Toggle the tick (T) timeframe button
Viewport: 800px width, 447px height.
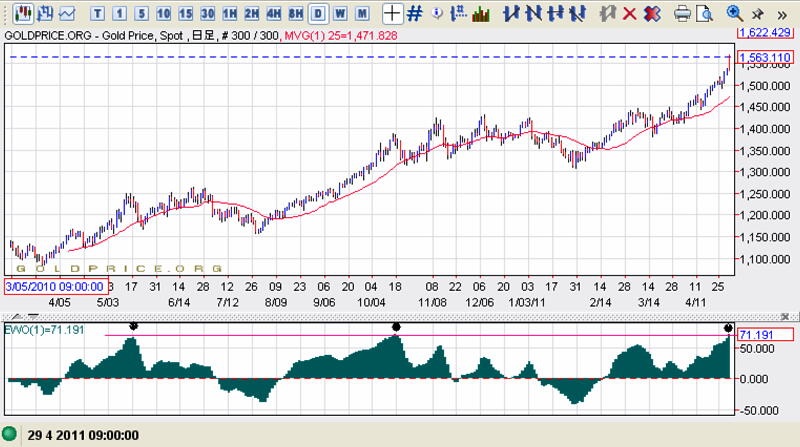point(98,14)
